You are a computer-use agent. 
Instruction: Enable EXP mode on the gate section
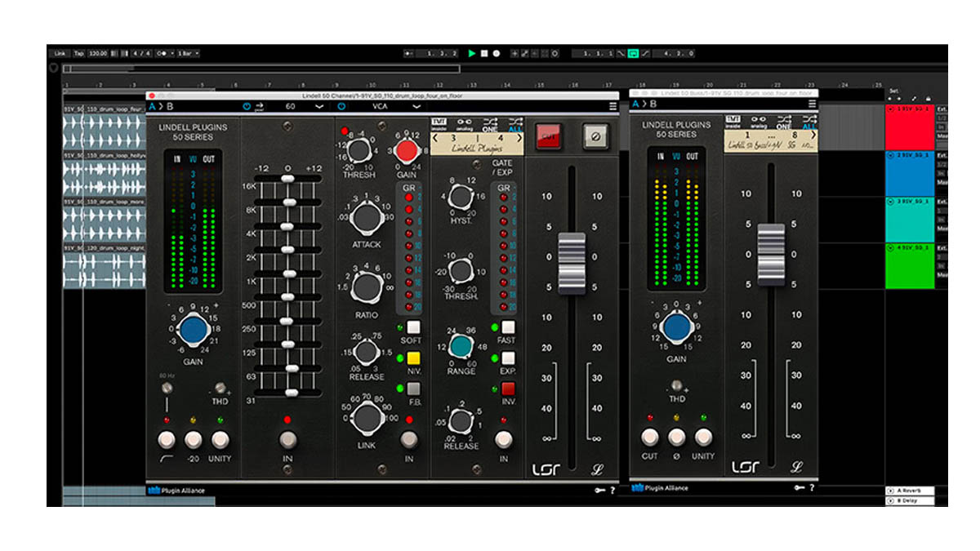[x=507, y=358]
